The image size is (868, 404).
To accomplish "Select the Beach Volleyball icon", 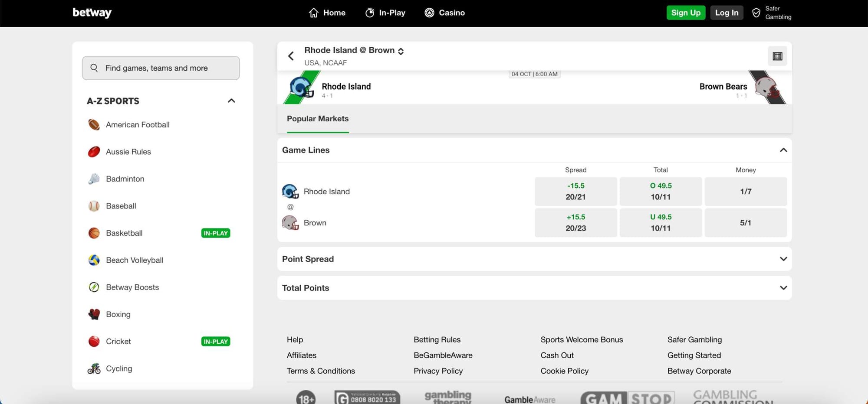I will 94,260.
